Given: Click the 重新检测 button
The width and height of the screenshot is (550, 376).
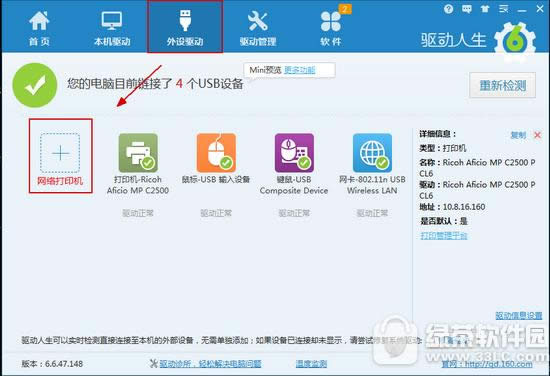Looking at the screenshot, I should point(503,85).
